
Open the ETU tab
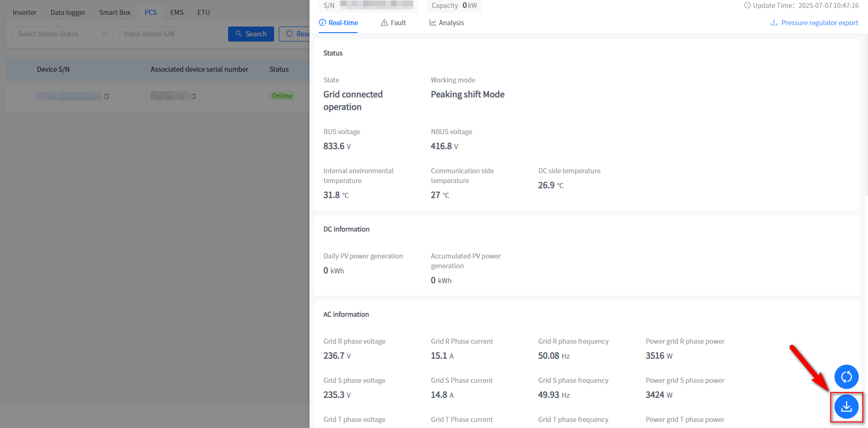[203, 13]
